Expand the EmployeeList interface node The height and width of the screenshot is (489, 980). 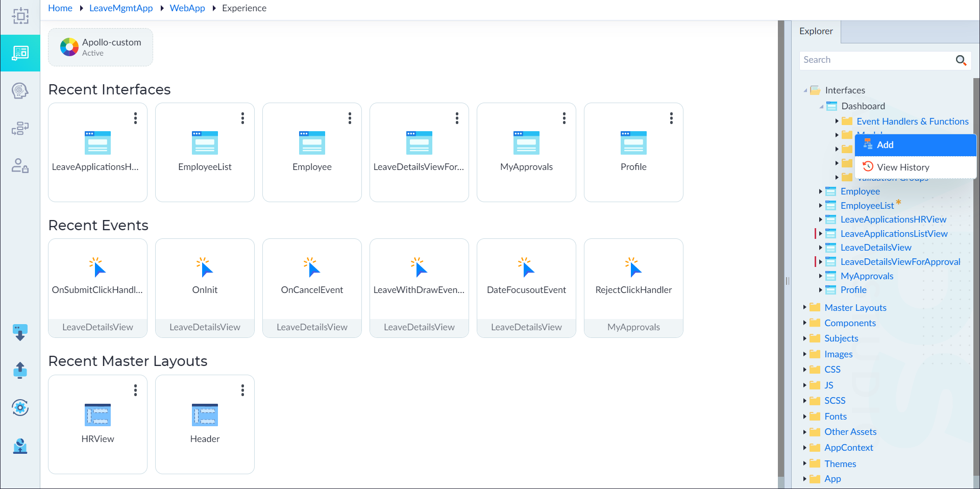(x=821, y=206)
